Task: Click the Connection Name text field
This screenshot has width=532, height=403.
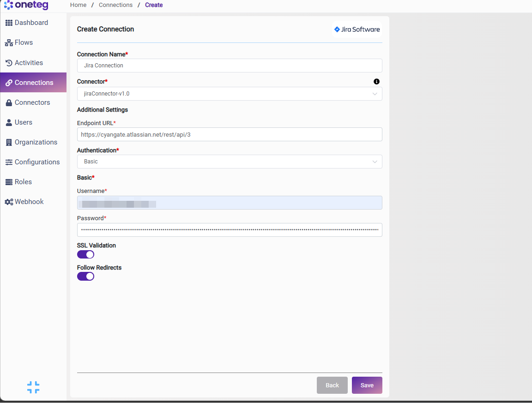Action: 230,66
